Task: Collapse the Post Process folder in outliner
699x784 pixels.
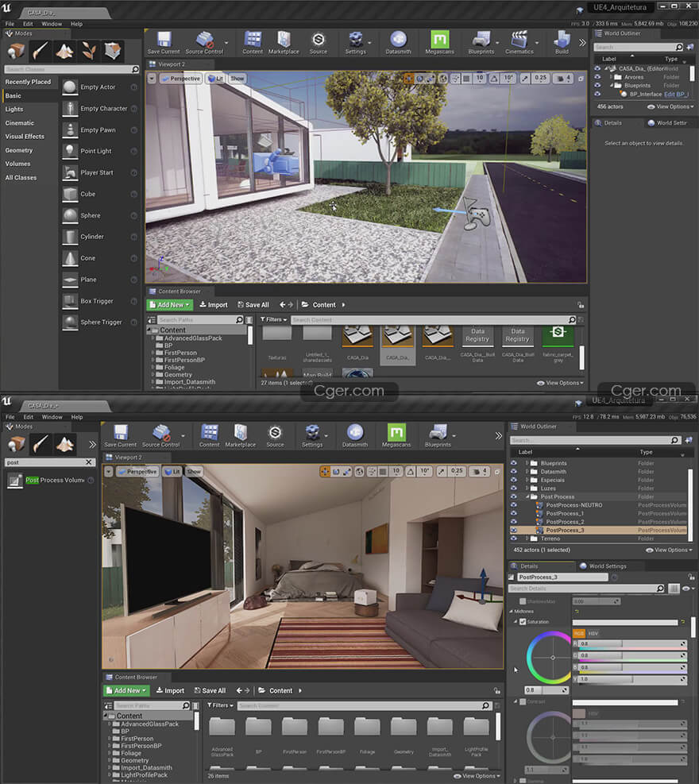Action: click(x=527, y=496)
